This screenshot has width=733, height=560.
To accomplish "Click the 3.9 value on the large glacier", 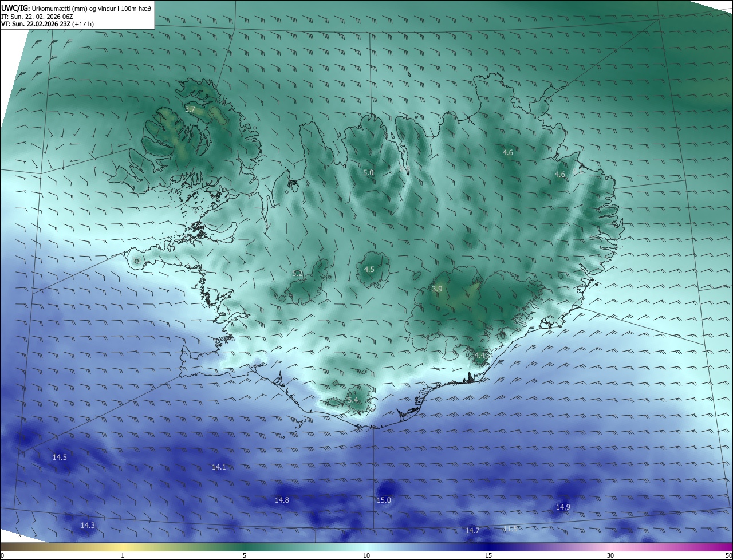I will [437, 289].
